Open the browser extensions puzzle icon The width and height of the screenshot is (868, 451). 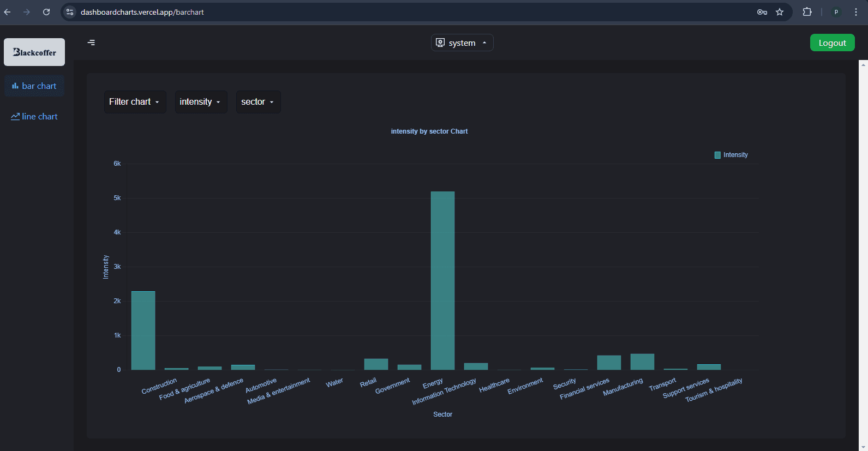(807, 12)
